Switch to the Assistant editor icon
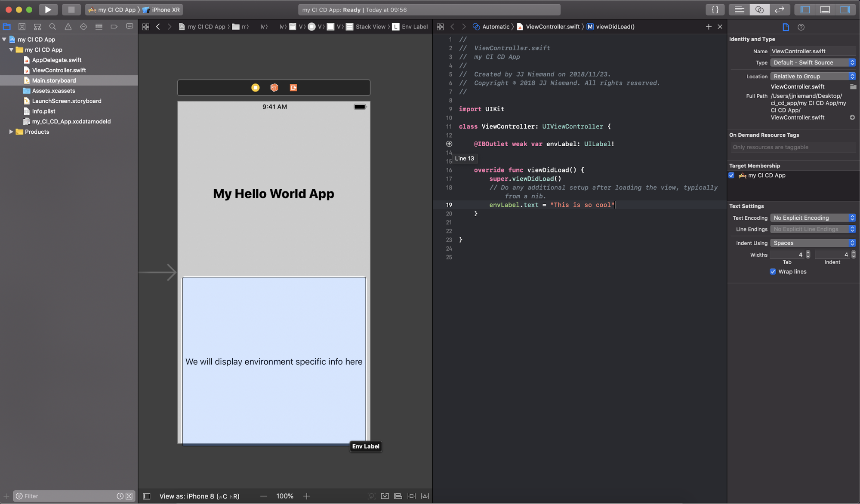The height and width of the screenshot is (504, 860). point(759,9)
